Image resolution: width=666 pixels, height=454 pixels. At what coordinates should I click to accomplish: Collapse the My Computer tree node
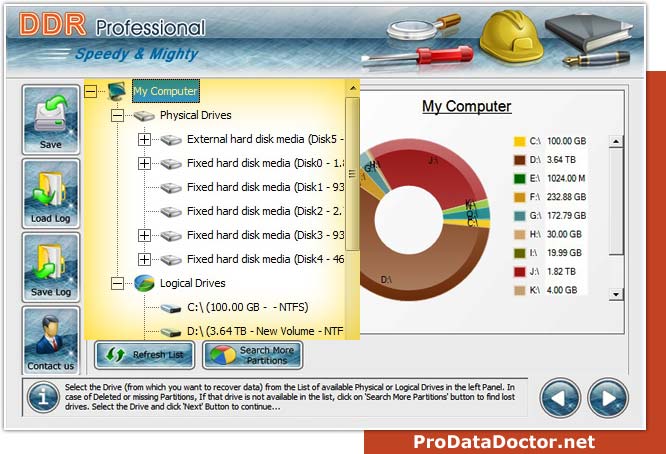(x=90, y=91)
